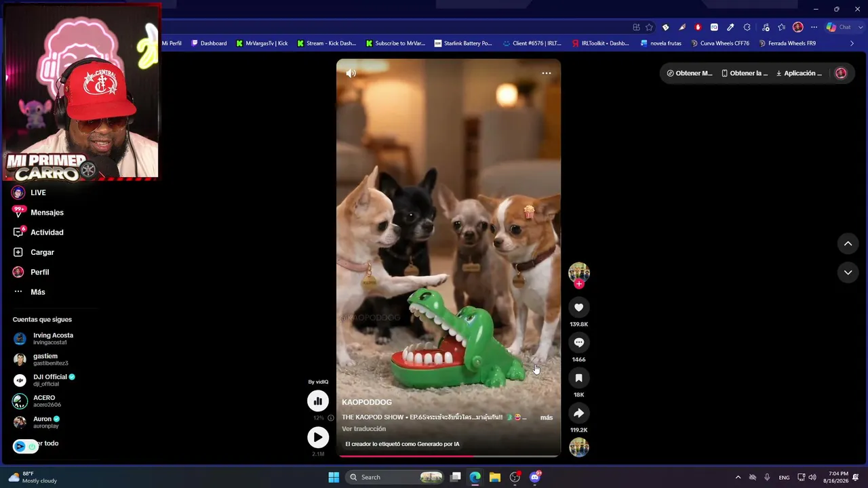
Task: Show vidIQ info icon next to 12%
Action: [x=331, y=418]
